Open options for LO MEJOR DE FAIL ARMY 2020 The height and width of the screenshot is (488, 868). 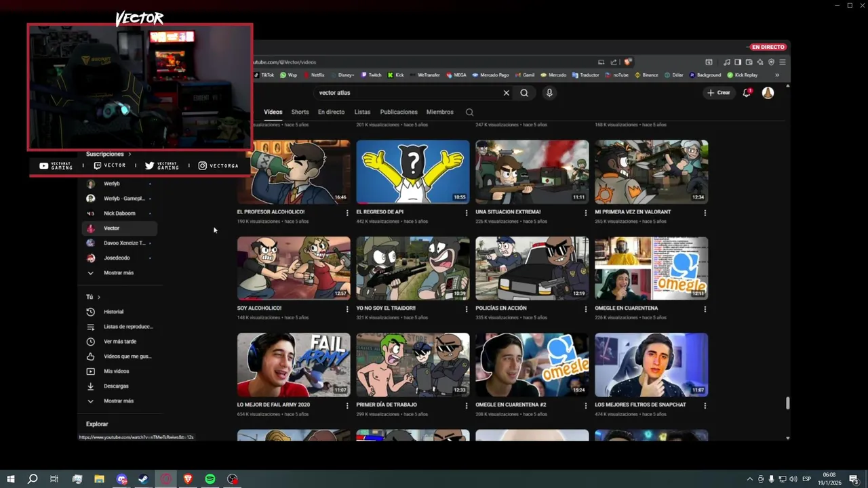347,405
